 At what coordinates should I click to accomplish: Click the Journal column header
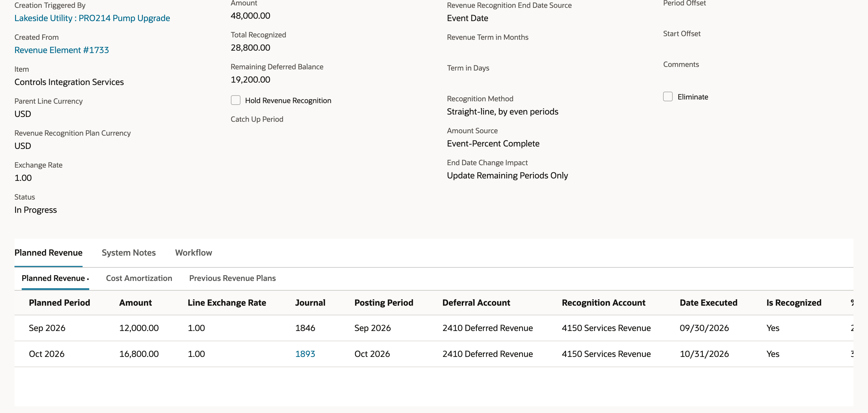(310, 303)
